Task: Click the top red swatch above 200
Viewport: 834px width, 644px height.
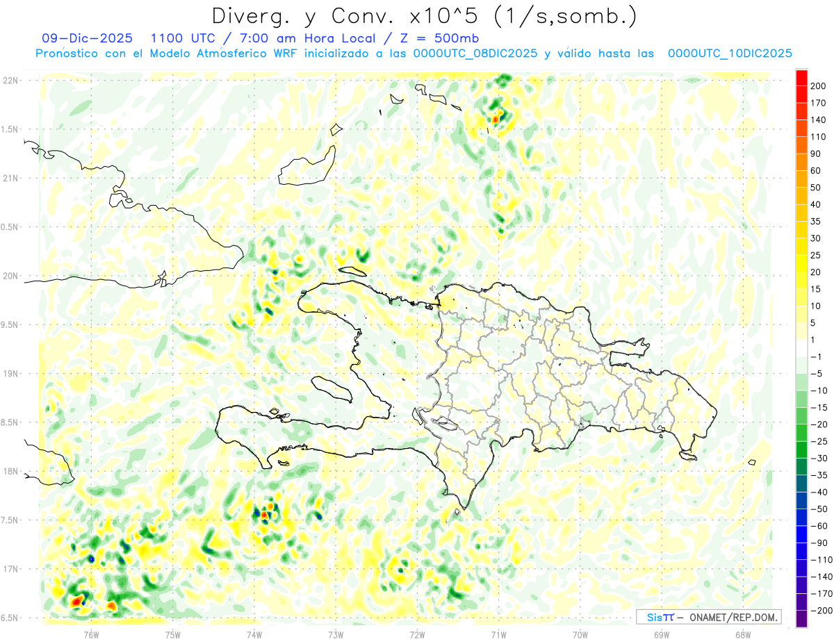Action: tap(801, 78)
